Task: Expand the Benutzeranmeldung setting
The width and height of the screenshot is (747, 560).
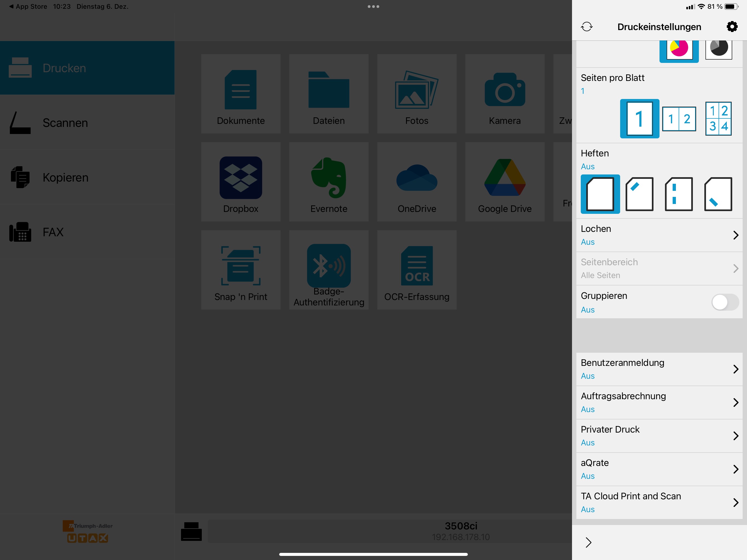Action: (x=659, y=369)
